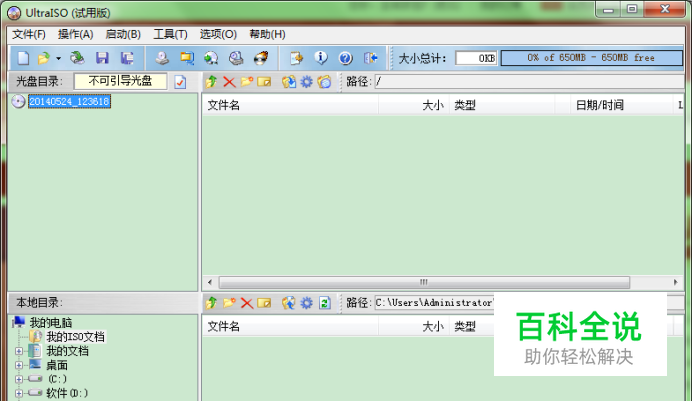
Task: Click the refresh icon in local pane toolbar
Action: tap(325, 303)
